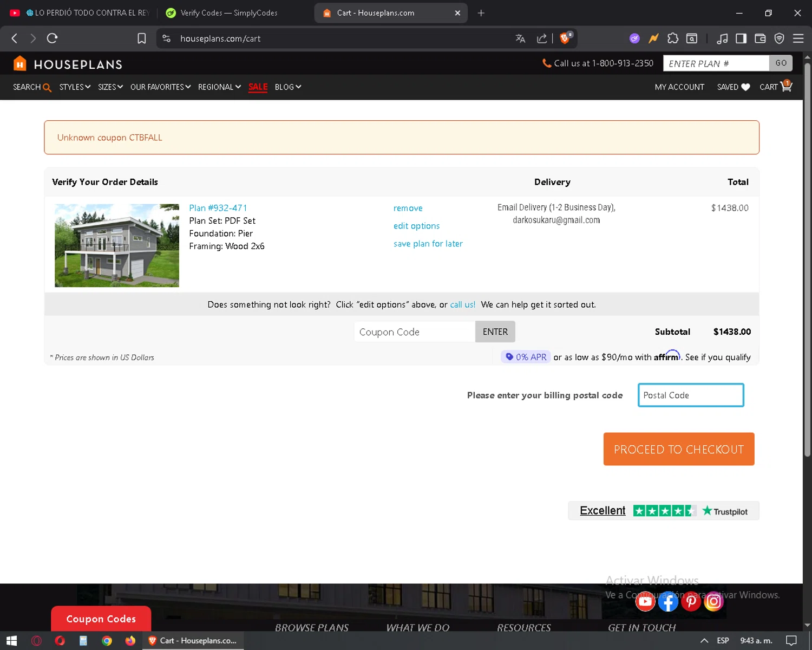Show hidden system tray icons chevron

pyautogui.click(x=704, y=641)
